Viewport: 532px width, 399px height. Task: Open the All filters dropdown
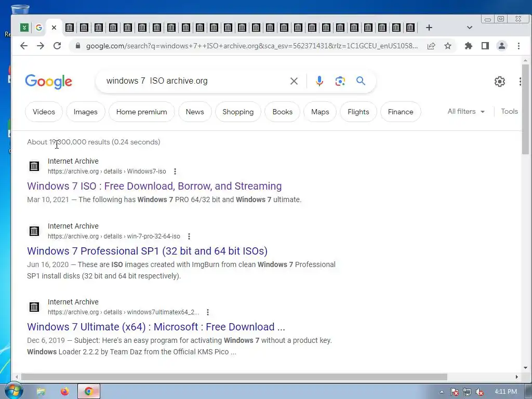(466, 111)
